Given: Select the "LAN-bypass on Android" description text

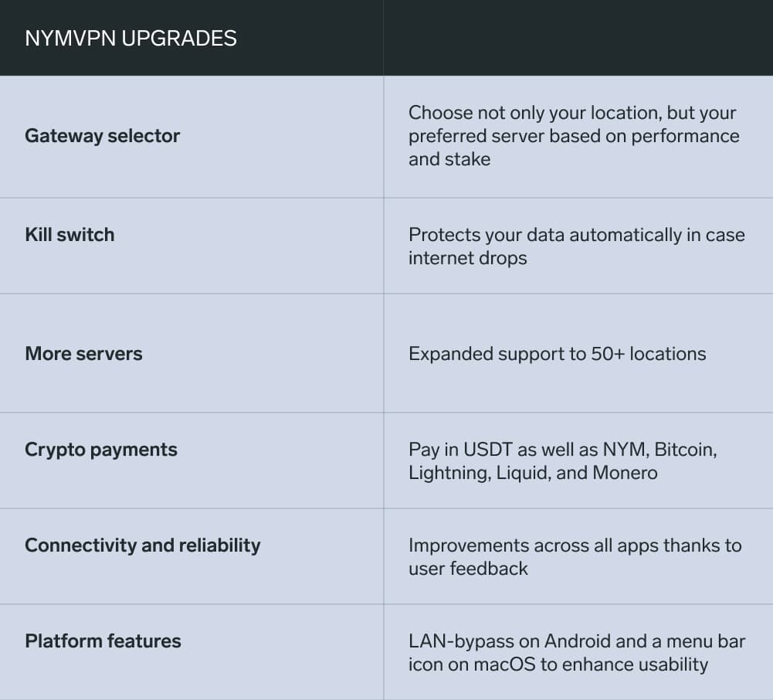Looking at the screenshot, I should (576, 652).
